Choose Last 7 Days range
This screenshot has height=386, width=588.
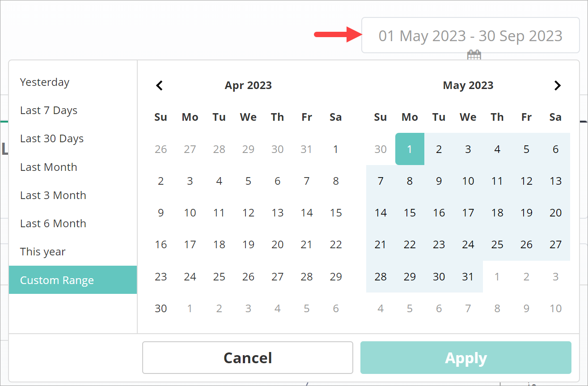point(49,110)
